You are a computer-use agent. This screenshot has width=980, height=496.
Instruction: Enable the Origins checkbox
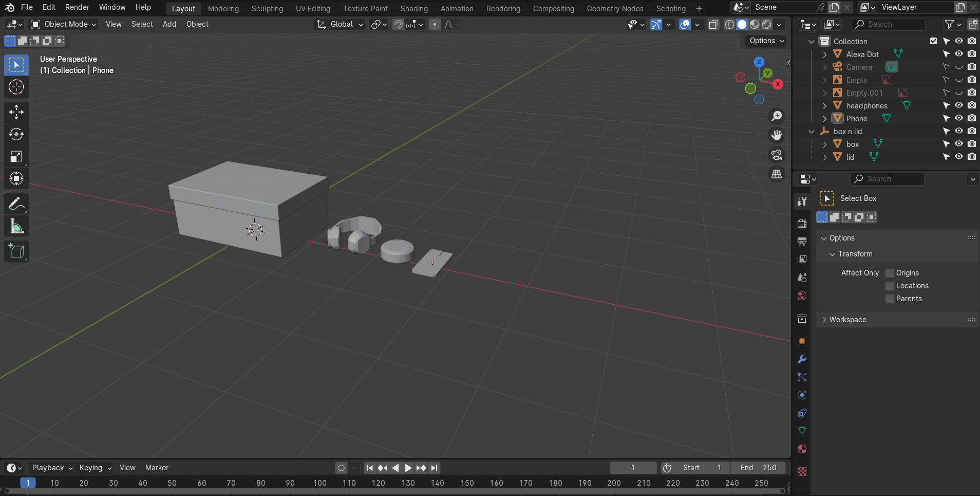(890, 273)
